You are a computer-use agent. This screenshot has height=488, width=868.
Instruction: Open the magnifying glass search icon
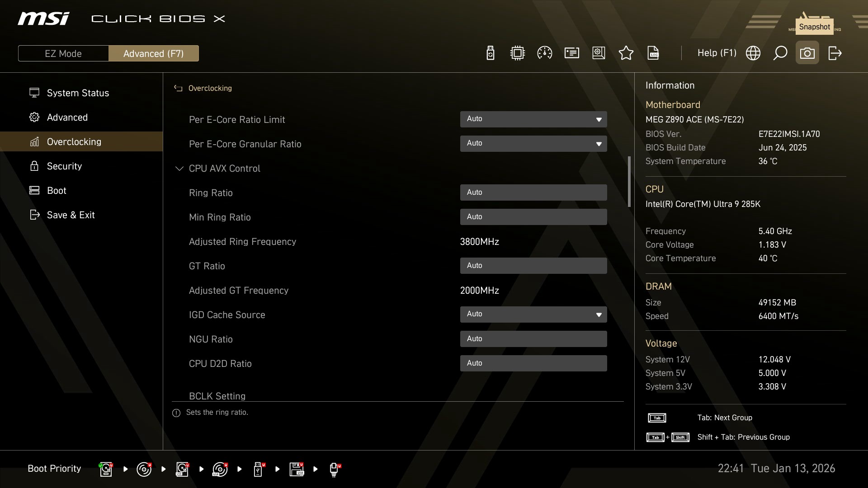click(x=780, y=53)
